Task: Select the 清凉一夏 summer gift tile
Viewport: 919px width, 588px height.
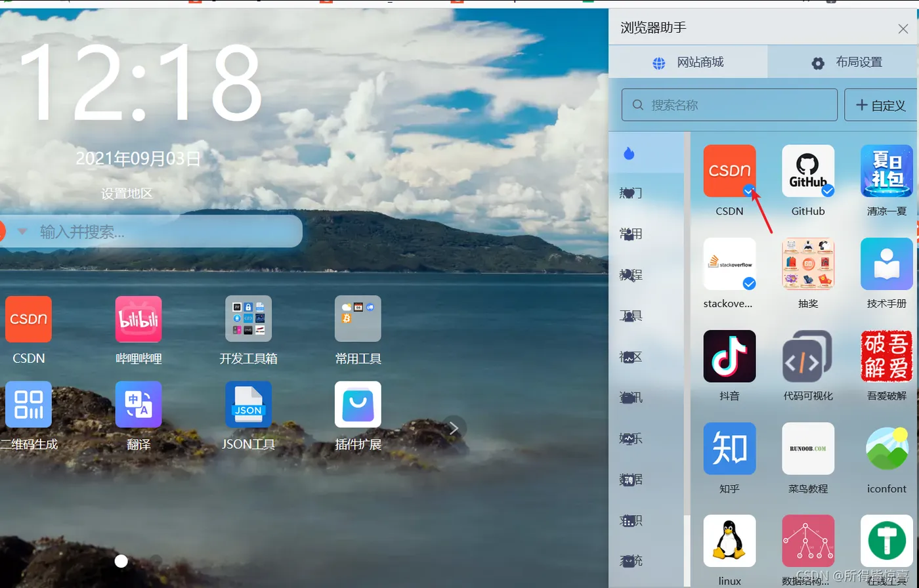Action: [x=887, y=171]
